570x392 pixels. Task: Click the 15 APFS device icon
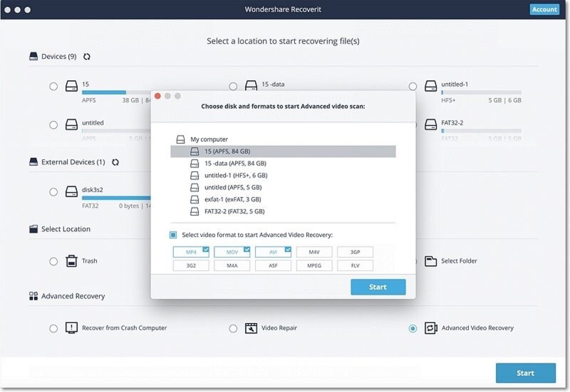tap(72, 86)
